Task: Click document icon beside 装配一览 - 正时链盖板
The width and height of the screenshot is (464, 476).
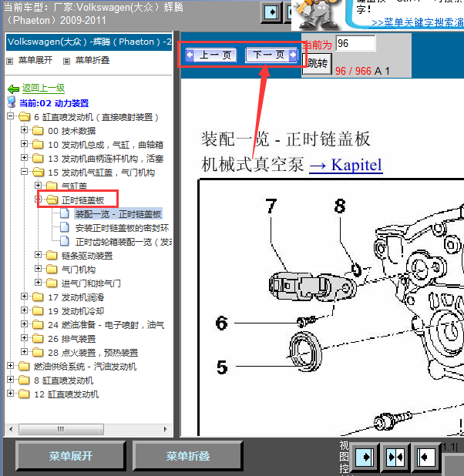Action: click(65, 213)
